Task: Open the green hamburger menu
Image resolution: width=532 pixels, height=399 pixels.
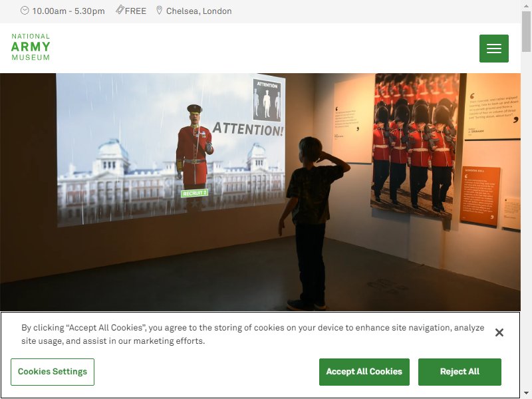Action: click(x=493, y=49)
